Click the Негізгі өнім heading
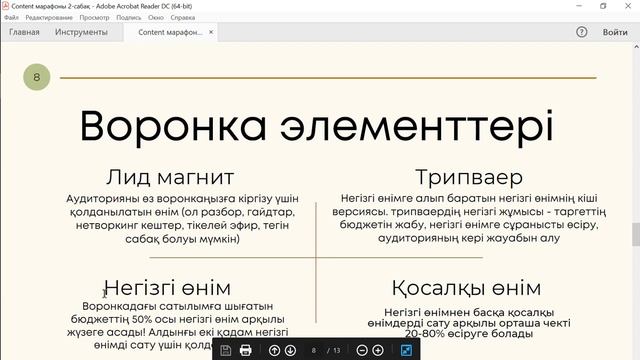The image size is (640, 360). tap(167, 288)
